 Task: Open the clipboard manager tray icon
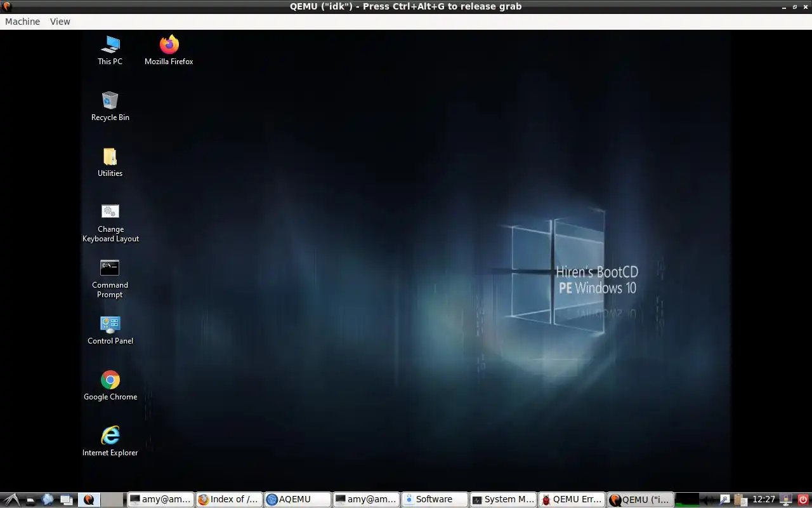(x=740, y=500)
